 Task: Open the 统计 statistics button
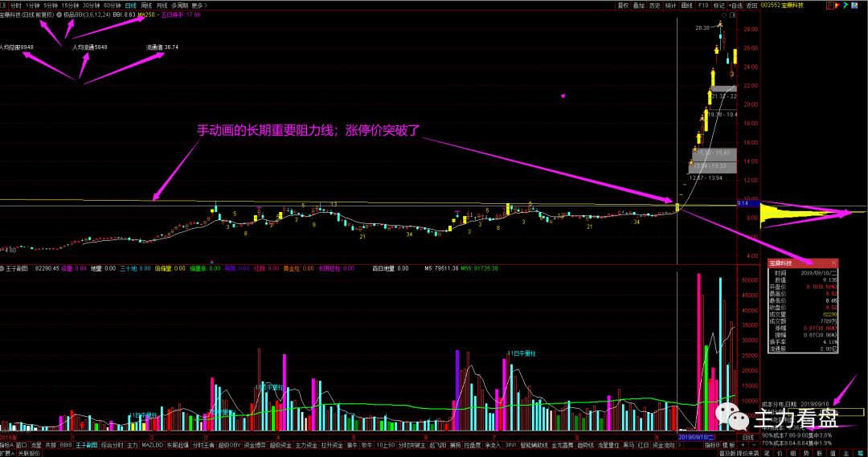[x=671, y=6]
